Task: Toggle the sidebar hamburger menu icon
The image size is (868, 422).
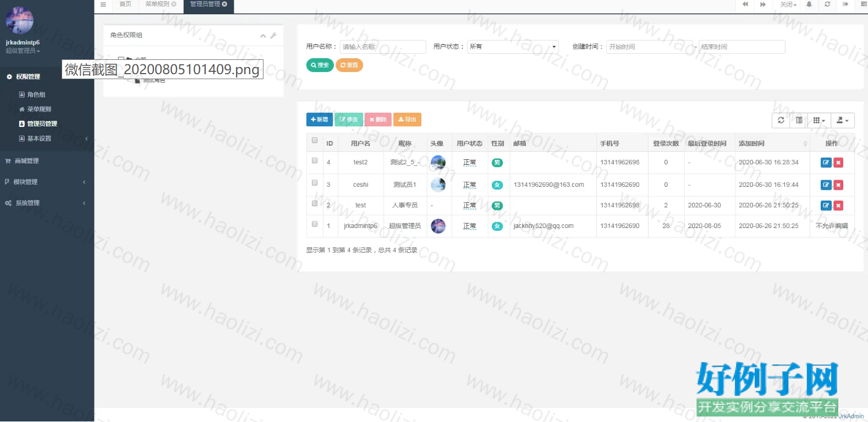Action: (103, 4)
